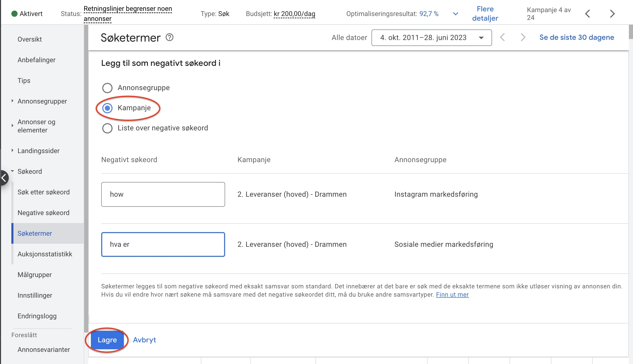Click next date range arrow
Screen dimensions: 633x364
pyautogui.click(x=523, y=37)
